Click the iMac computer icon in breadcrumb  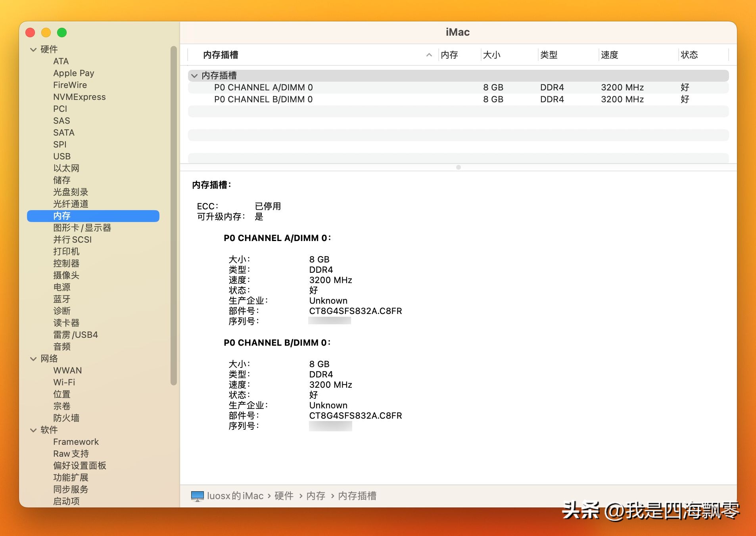[x=197, y=496]
